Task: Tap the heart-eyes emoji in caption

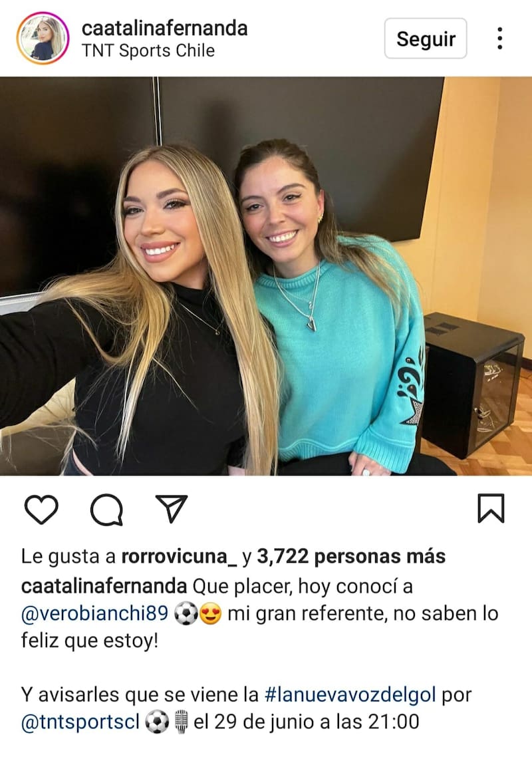Action: pos(211,614)
